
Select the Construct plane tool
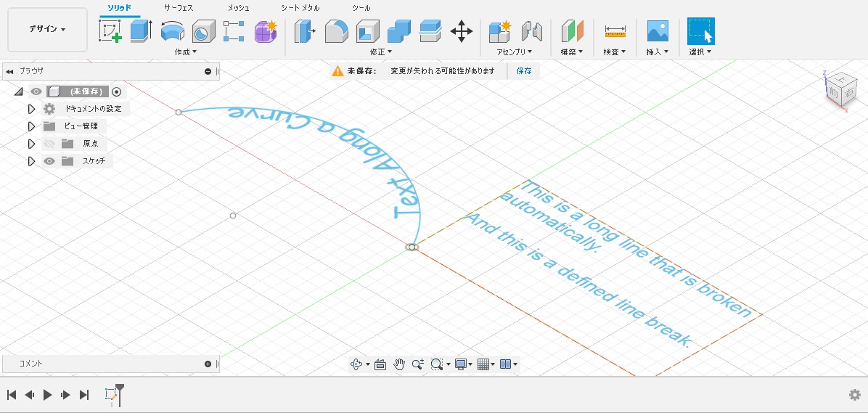(573, 31)
